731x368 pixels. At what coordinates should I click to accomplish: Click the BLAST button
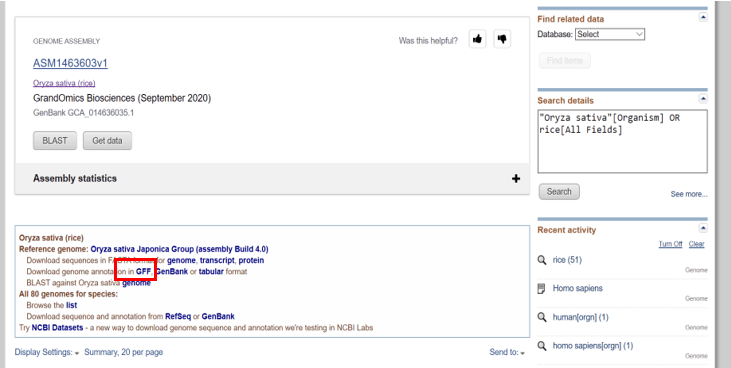tap(55, 140)
